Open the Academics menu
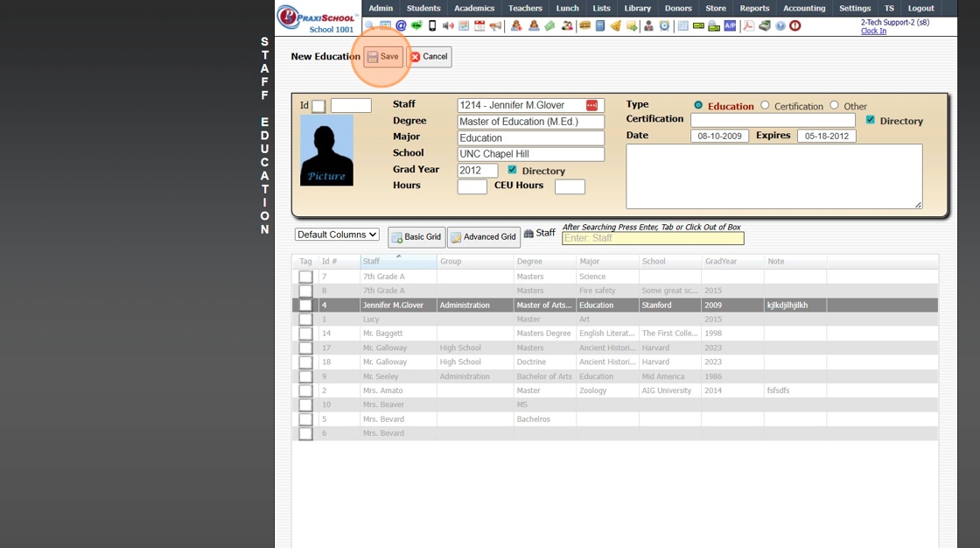The height and width of the screenshot is (548, 980). pyautogui.click(x=474, y=8)
